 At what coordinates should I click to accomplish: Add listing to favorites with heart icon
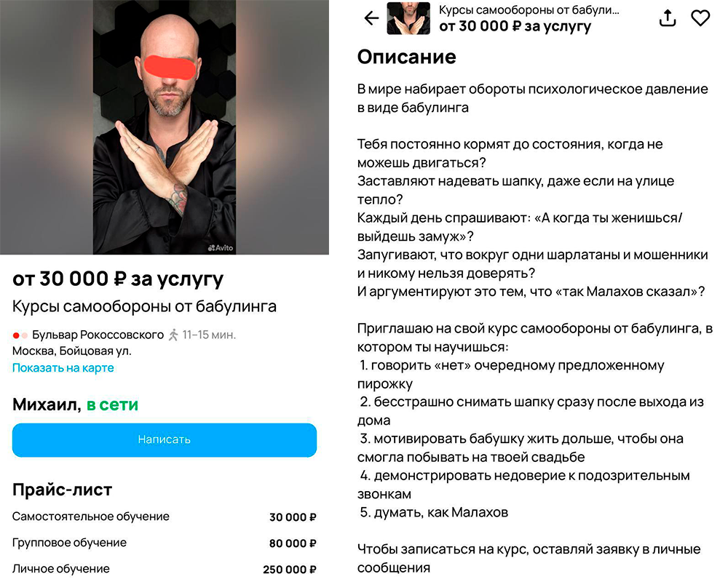point(700,18)
